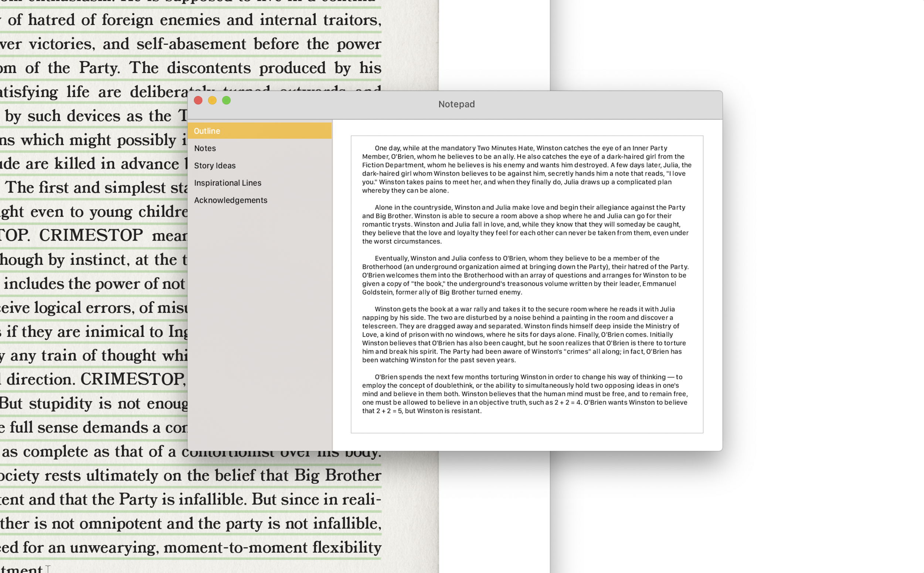The width and height of the screenshot is (924, 573).
Task: Open the Notes entry in sidebar
Action: (259, 148)
